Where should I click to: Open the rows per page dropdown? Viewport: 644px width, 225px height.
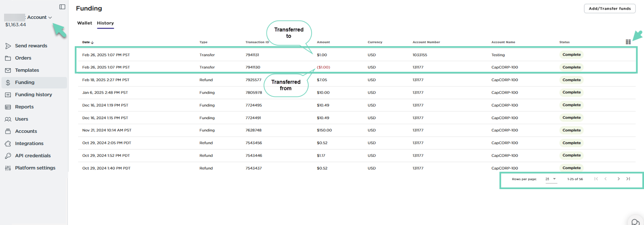click(551, 179)
